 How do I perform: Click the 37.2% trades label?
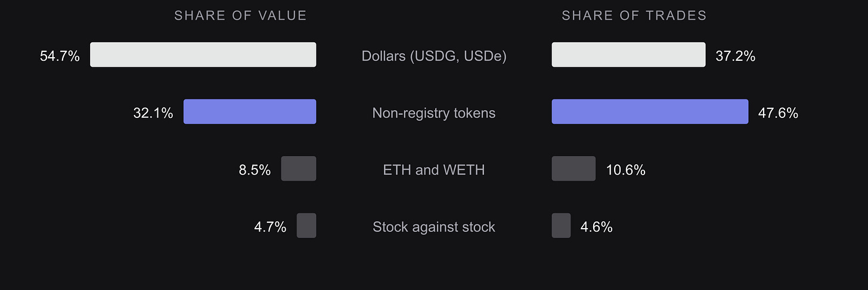tap(736, 57)
